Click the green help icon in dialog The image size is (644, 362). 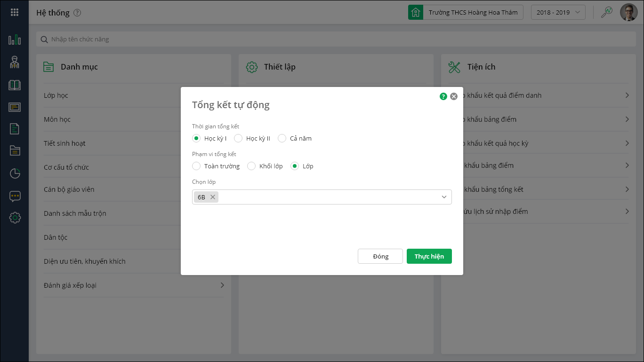pyautogui.click(x=443, y=96)
